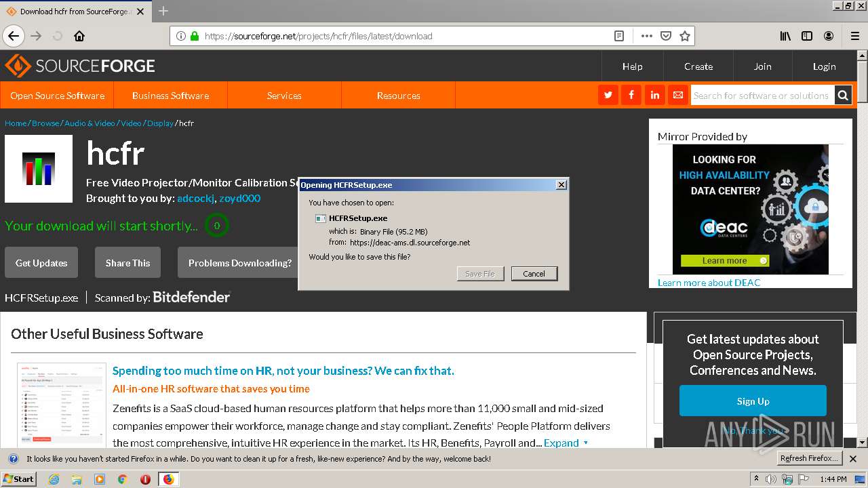This screenshot has height=488, width=868.
Task: Open Internet Explorer from taskbar
Action: (54, 479)
